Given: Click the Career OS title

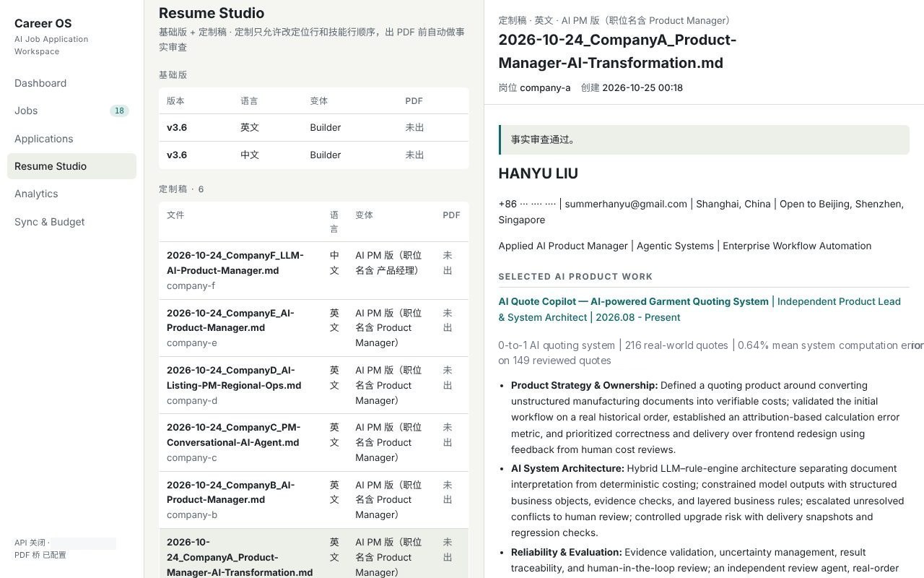Looking at the screenshot, I should (43, 23).
